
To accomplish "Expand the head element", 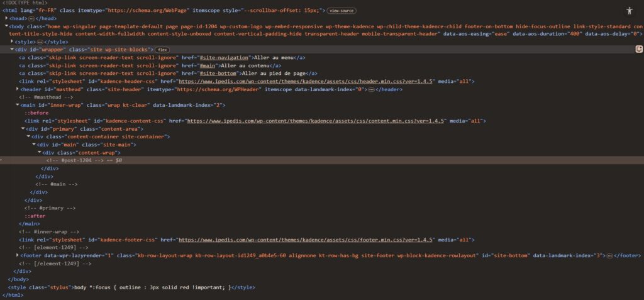I will (7, 18).
